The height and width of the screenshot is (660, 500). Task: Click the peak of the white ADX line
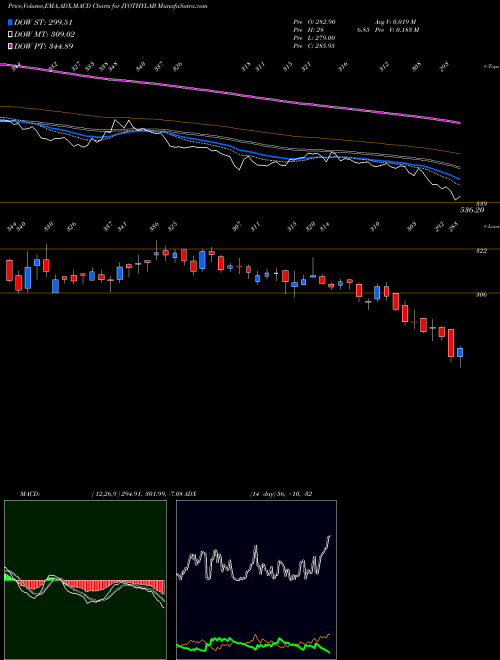[x=330, y=536]
